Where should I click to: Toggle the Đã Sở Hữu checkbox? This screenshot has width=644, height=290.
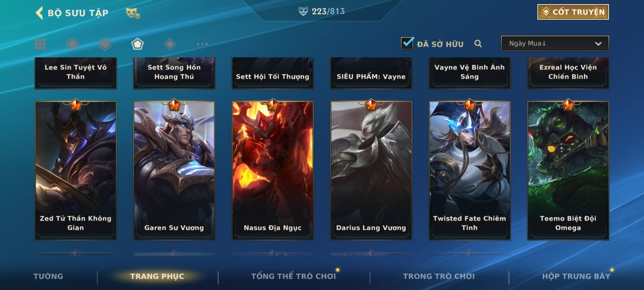[407, 43]
